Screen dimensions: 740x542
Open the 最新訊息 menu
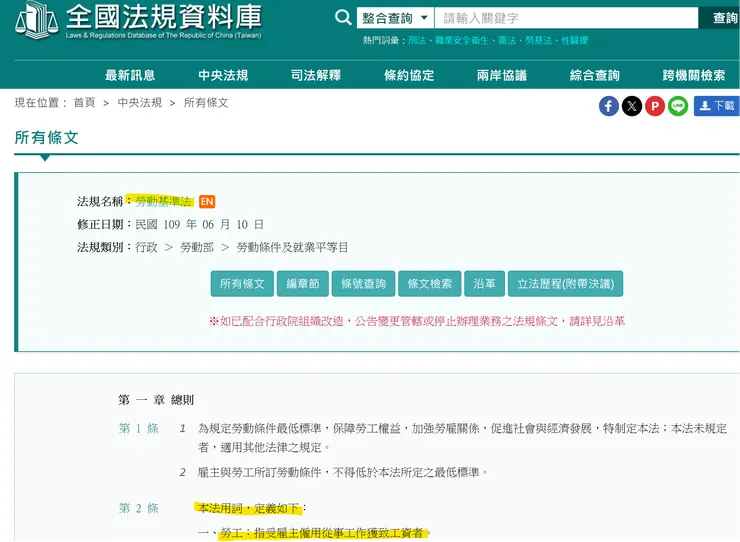coord(130,75)
